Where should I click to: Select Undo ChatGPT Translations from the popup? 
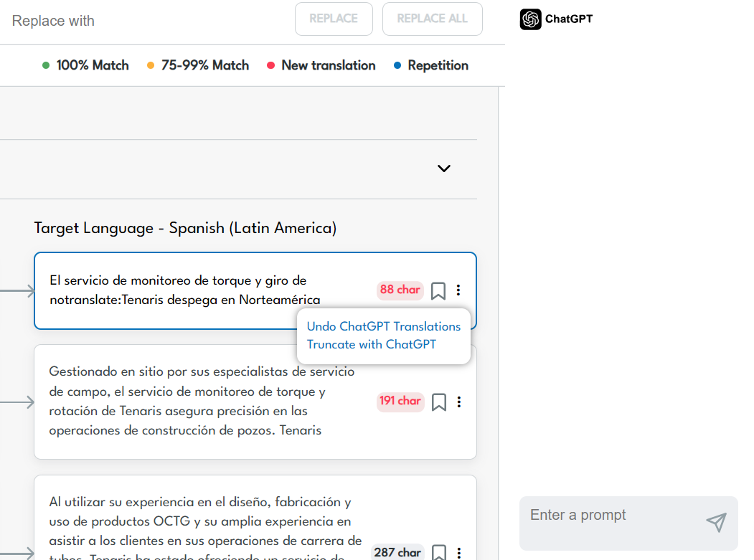click(x=383, y=326)
